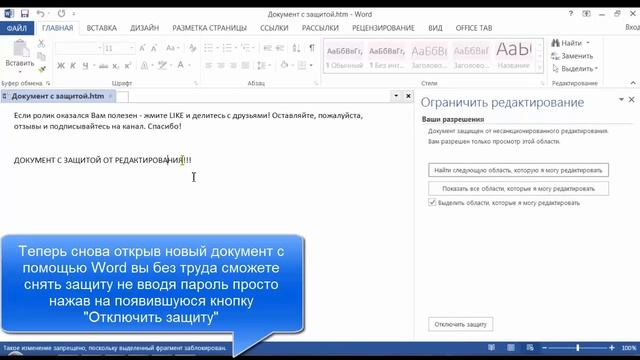Click Показать все области button

click(518, 189)
